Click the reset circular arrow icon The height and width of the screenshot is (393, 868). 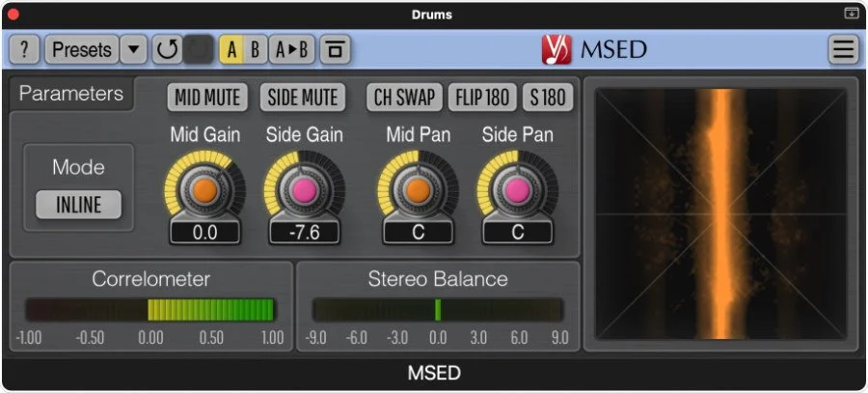coord(167,50)
